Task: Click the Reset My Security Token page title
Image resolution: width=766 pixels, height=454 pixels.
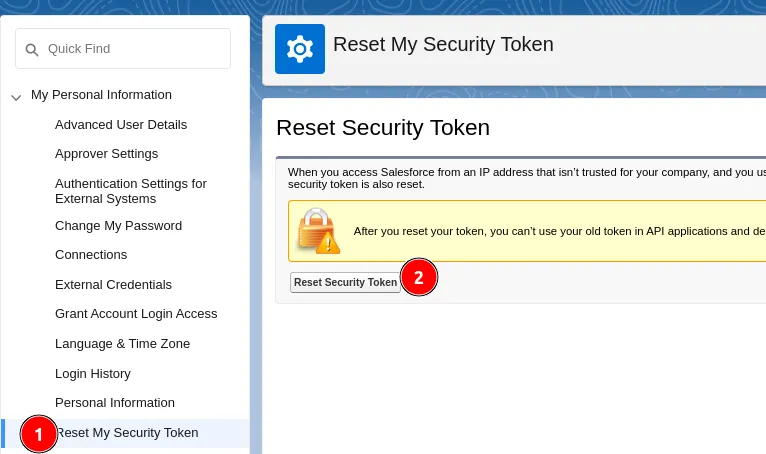Action: 443,44
